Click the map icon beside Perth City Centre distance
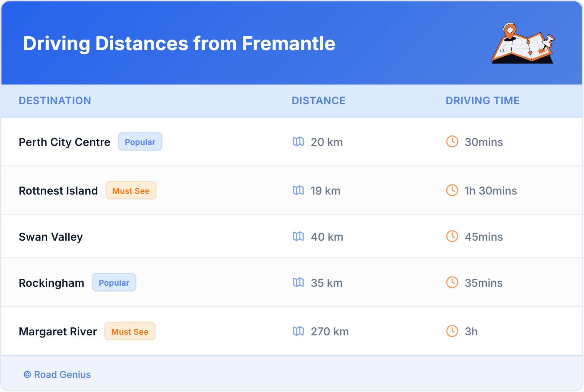Viewport: 584px width, 392px height. (x=299, y=142)
